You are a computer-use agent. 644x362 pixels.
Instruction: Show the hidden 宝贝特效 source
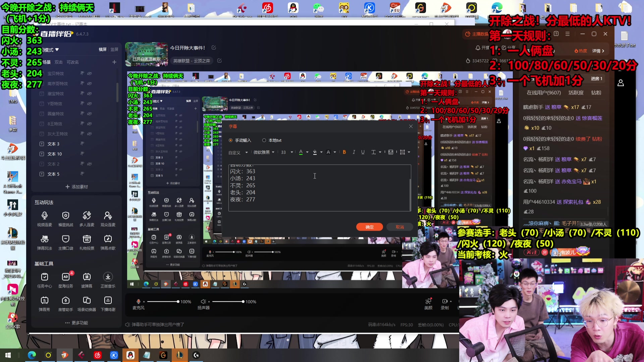pyautogui.click(x=90, y=73)
